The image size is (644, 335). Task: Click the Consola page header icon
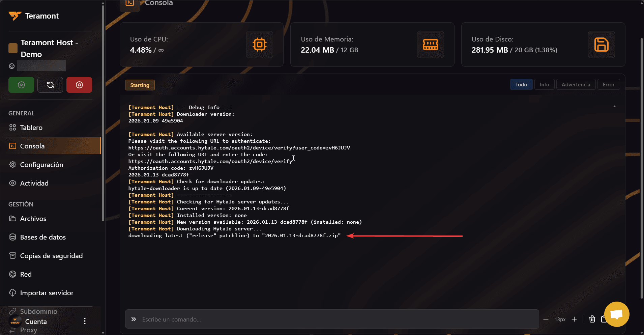pyautogui.click(x=130, y=3)
